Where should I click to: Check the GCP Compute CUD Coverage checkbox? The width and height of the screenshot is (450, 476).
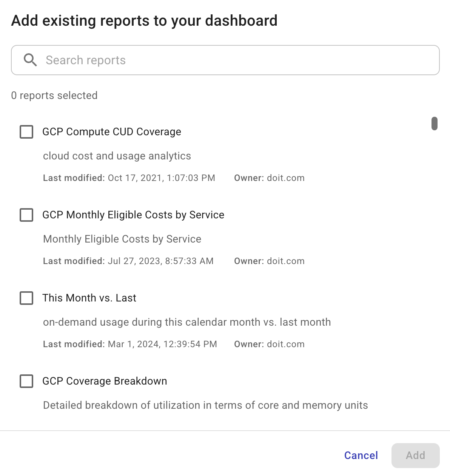(26, 132)
